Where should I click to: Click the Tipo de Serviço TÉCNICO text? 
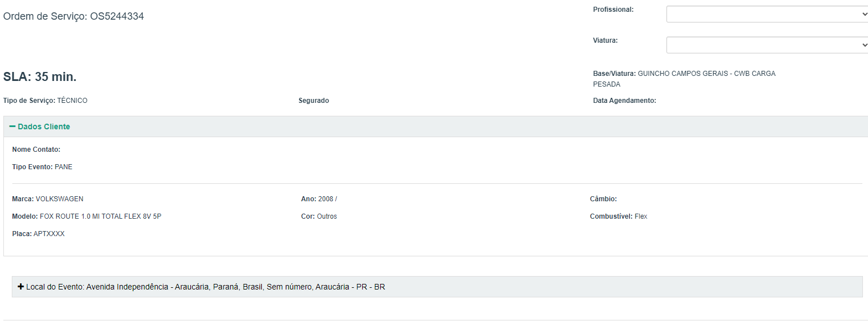(x=45, y=101)
